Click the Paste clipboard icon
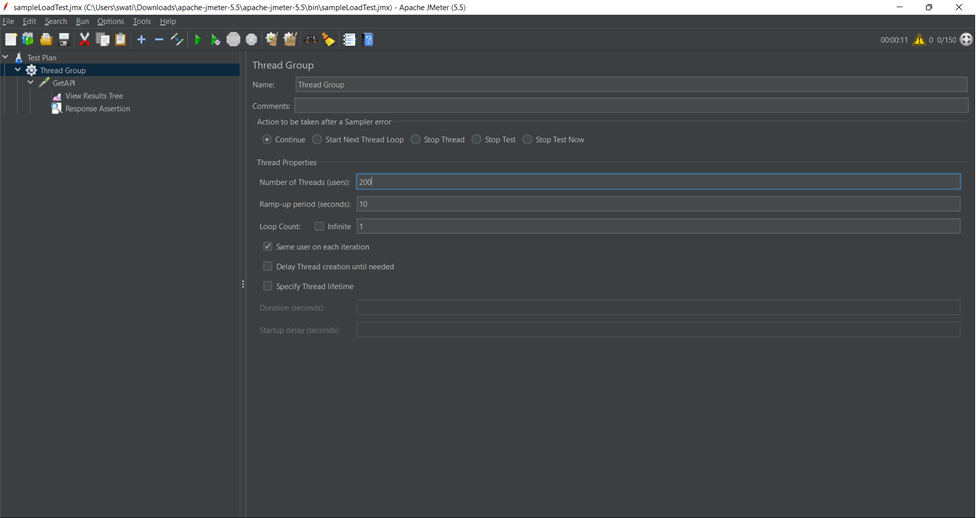Screen dimensions: 976x518 120,39
